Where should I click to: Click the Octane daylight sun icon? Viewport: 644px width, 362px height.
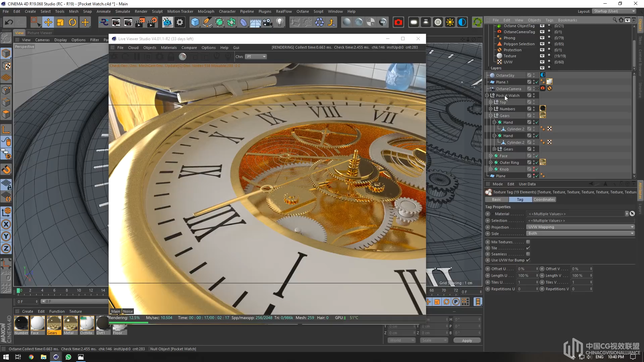450,22
